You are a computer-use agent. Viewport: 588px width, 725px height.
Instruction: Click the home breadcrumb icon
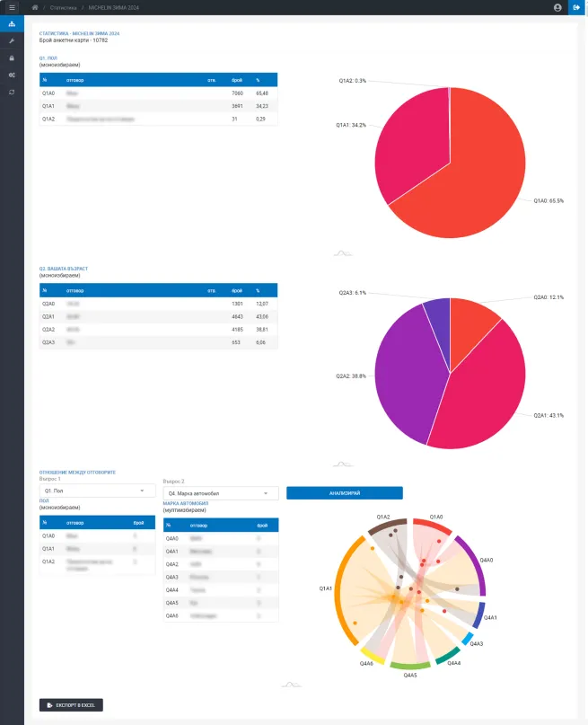pos(35,7)
